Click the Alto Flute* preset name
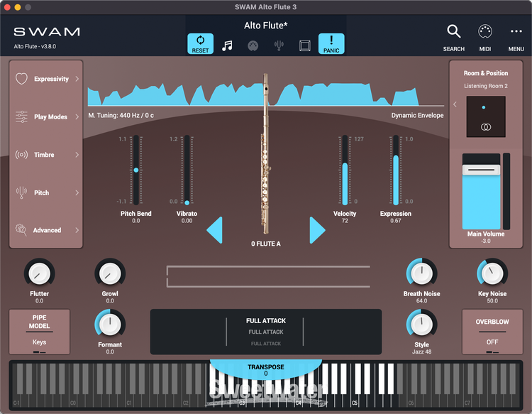Image resolution: width=532 pixels, height=414 pixels. [x=266, y=26]
